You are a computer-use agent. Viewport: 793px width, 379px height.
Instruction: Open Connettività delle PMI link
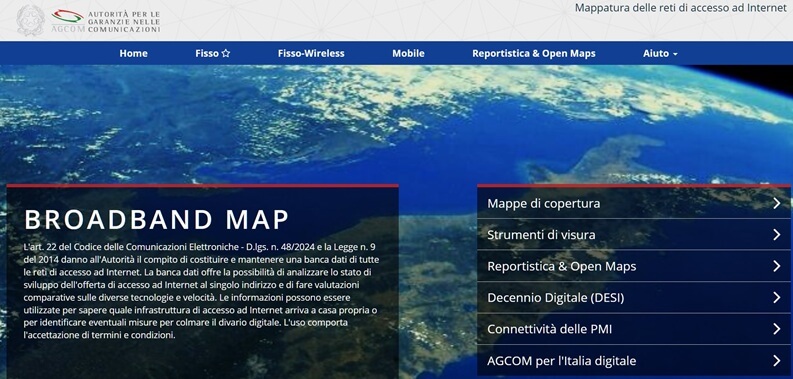click(634, 329)
